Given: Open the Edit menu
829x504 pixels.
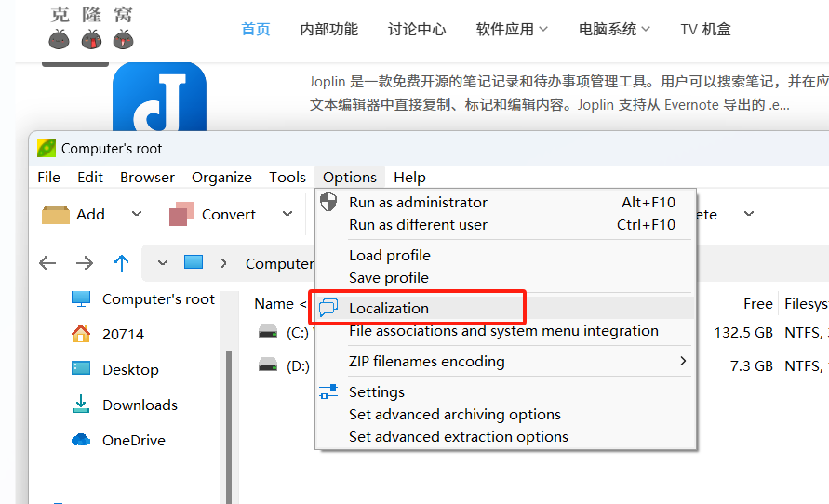Looking at the screenshot, I should (90, 177).
